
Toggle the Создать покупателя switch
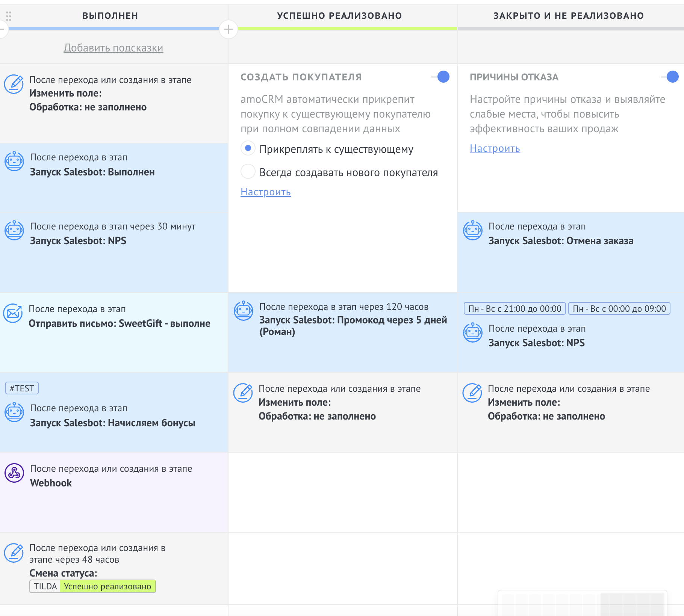coord(441,77)
